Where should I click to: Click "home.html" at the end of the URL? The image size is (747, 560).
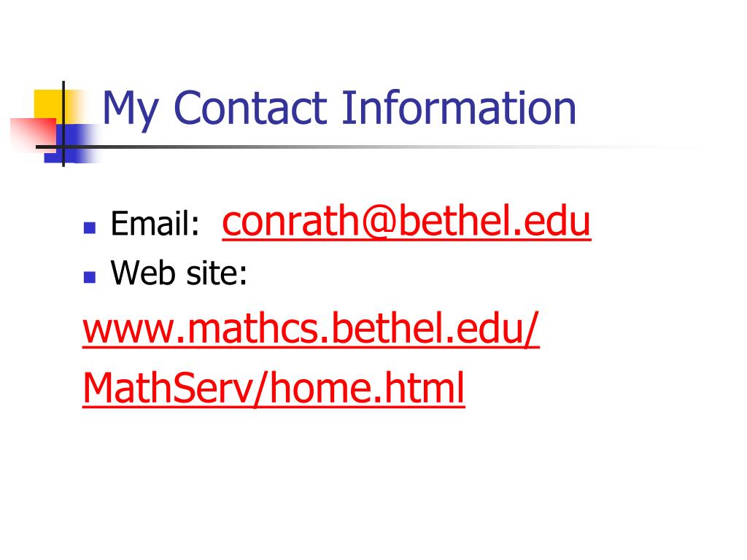pyautogui.click(x=368, y=386)
